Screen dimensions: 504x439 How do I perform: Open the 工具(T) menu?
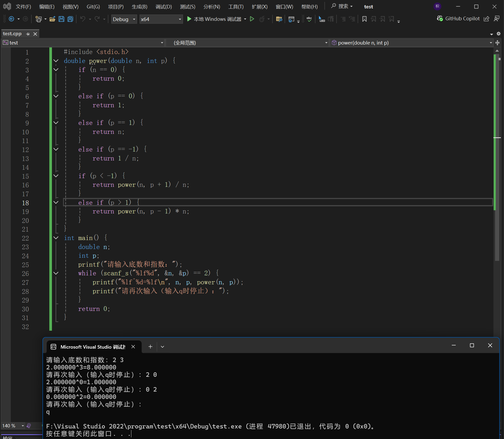tap(236, 7)
